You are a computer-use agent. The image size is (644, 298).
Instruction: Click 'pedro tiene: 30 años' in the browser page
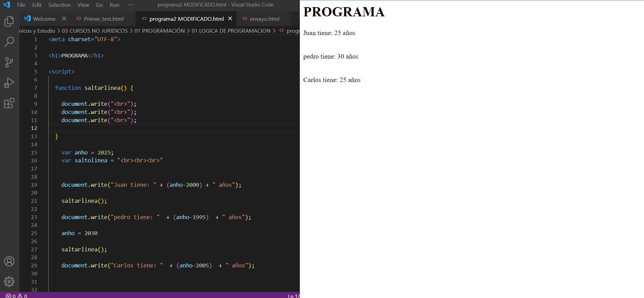[331, 56]
